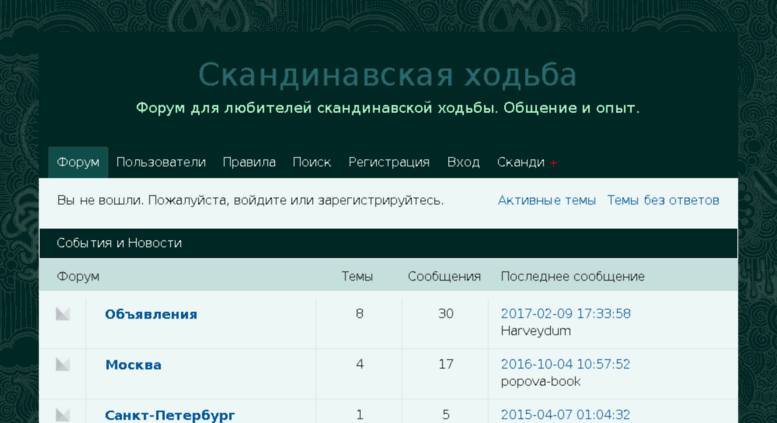This screenshot has width=777, height=423.
Task: Click the status icon beside Объявления
Action: [62, 314]
